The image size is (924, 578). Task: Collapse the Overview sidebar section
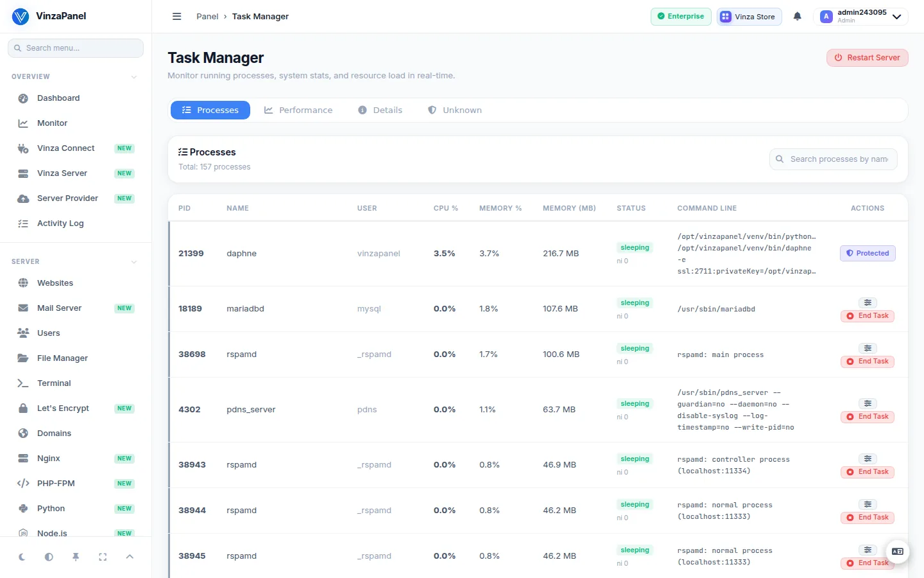134,77
